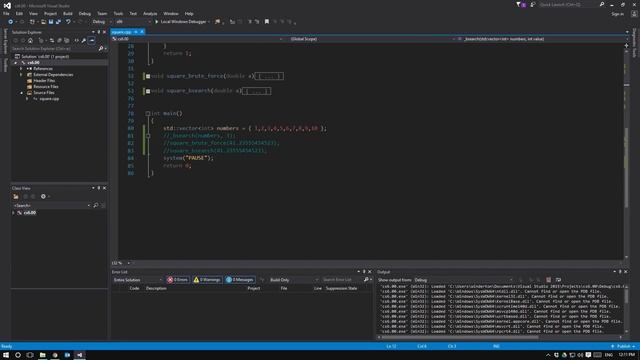Open the Analyze menu
The image size is (640, 360).
[x=150, y=13]
